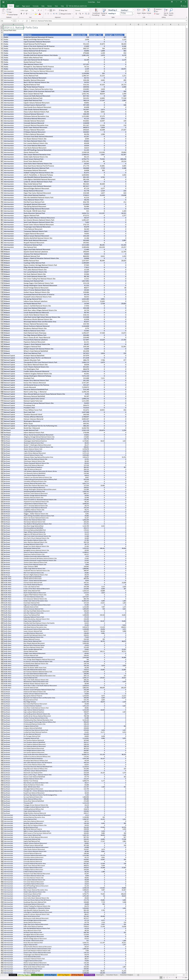189x980 pixels.
Task: Toggle Wrap Text on
Action: click(x=63, y=10)
